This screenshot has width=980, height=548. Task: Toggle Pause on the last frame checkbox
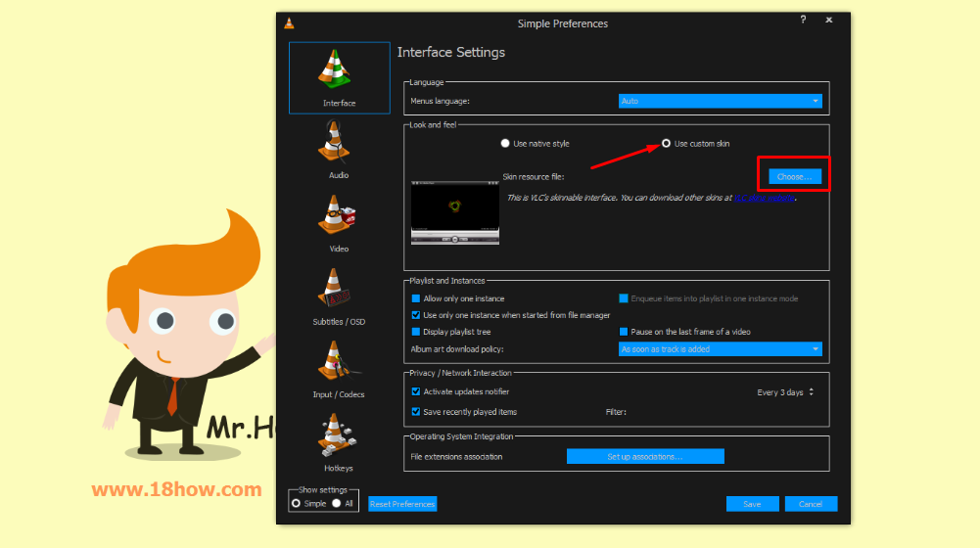point(623,332)
